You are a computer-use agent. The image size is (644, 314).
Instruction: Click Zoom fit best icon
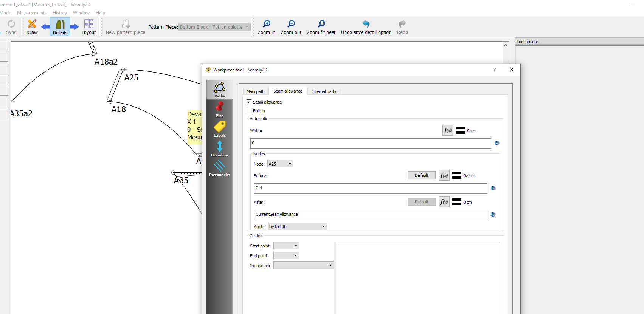point(321,27)
